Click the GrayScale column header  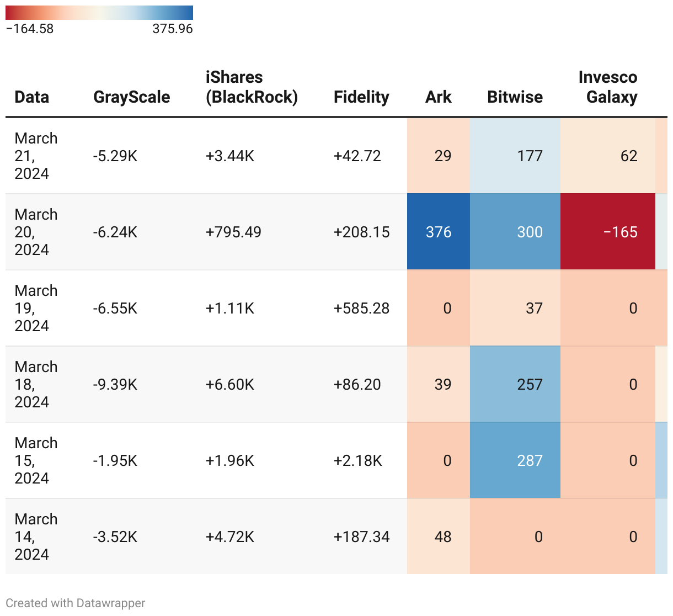click(x=131, y=97)
